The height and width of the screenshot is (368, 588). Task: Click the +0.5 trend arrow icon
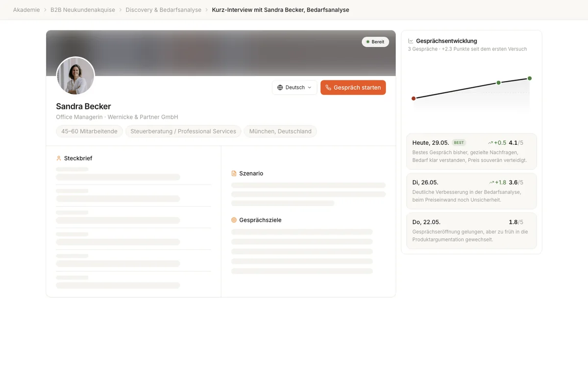490,143
